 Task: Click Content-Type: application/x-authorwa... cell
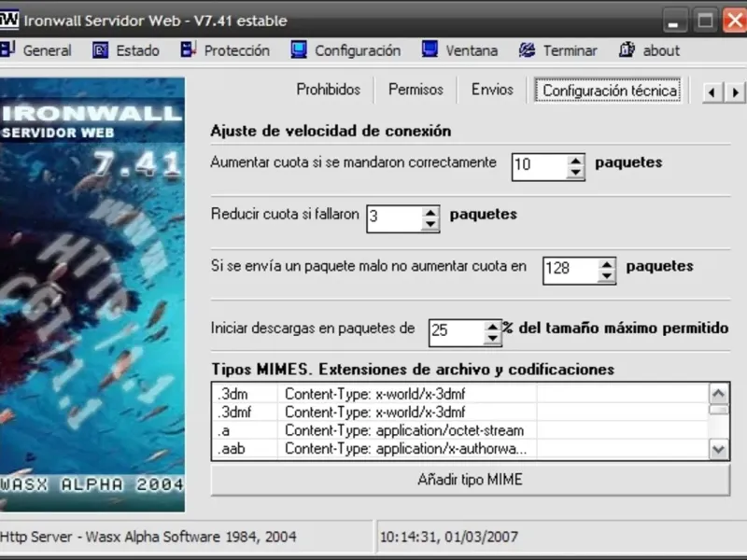click(406, 449)
